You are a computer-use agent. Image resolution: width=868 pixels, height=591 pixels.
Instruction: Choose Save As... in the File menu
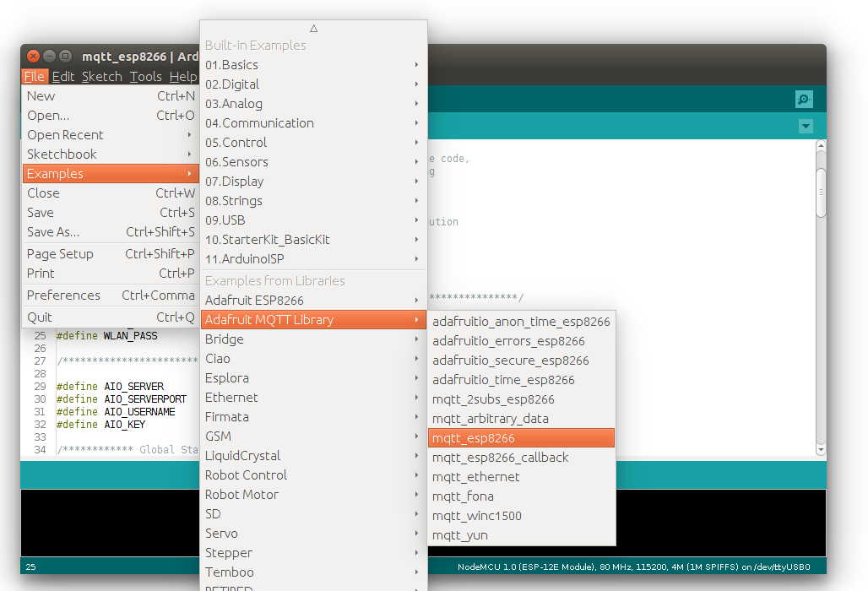pos(111,232)
